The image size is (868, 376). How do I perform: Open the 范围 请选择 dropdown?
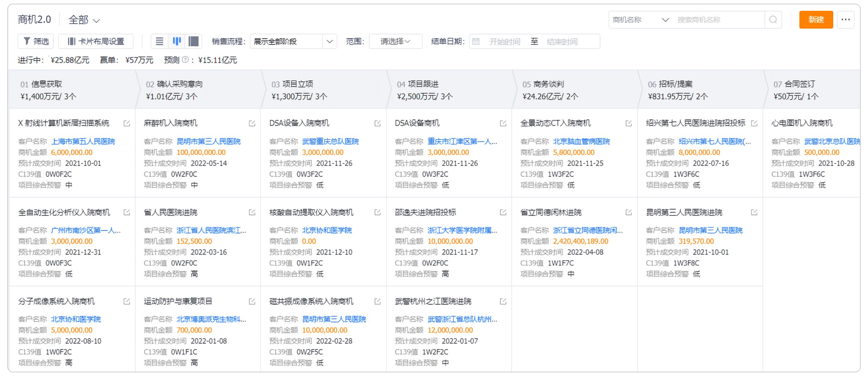click(x=395, y=41)
